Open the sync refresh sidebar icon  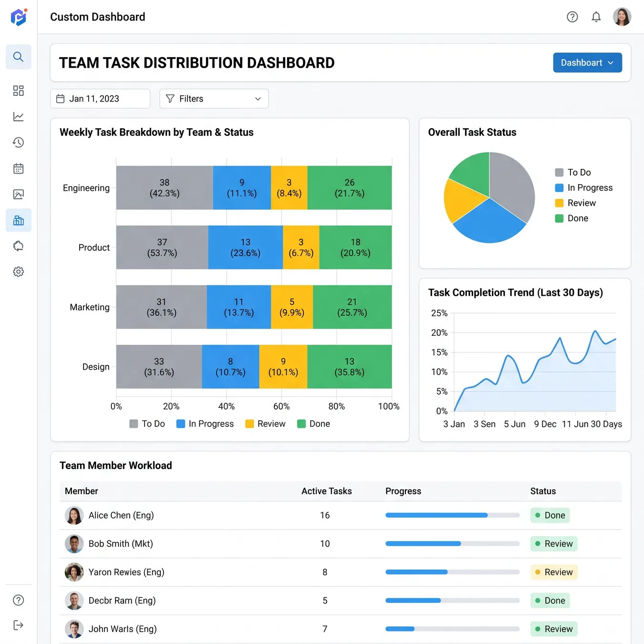coord(19,246)
